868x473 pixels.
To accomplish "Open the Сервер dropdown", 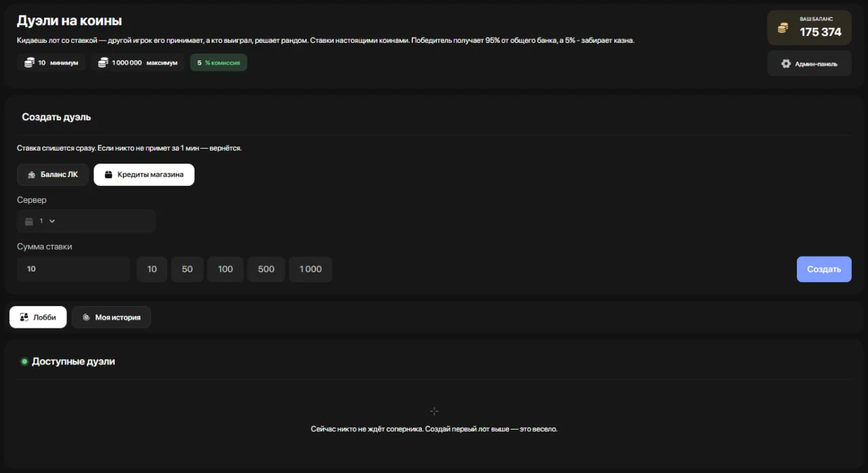I will click(86, 221).
